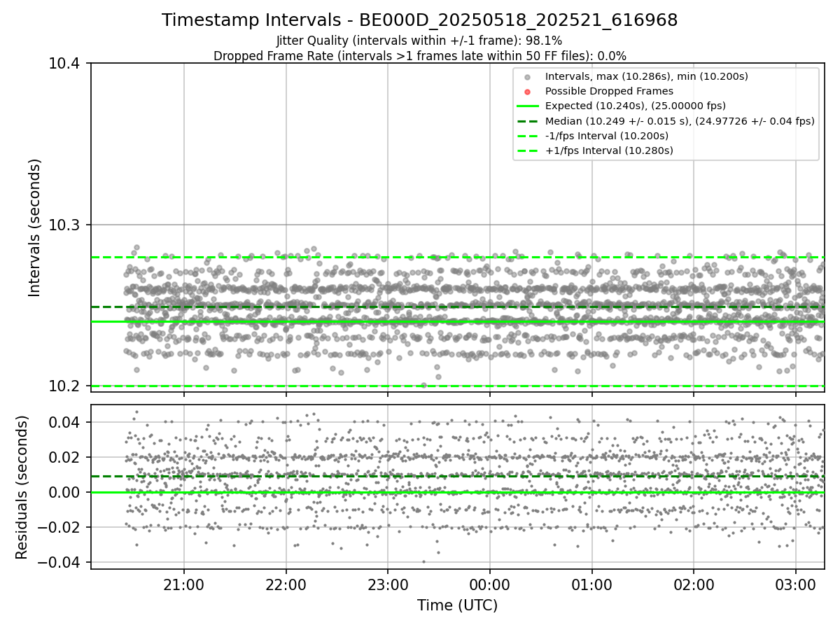Click legend entry 'Expected (10.240s), (25.00000 fps)'
This screenshot has height=630, width=840.
pos(636,106)
